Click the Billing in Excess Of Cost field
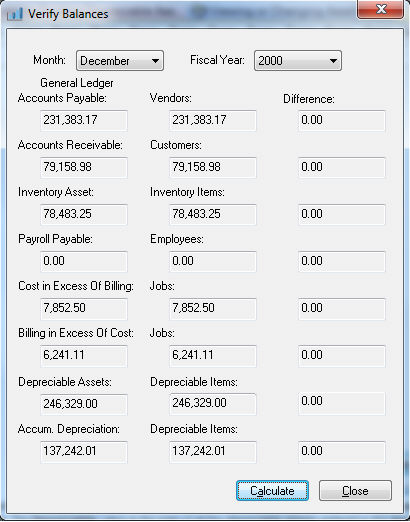This screenshot has width=410, height=522. 84,356
